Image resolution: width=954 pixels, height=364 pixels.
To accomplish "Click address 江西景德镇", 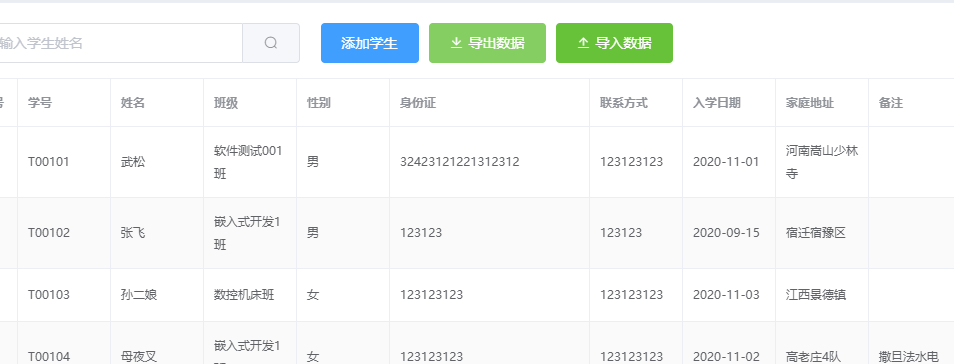I will point(816,295).
